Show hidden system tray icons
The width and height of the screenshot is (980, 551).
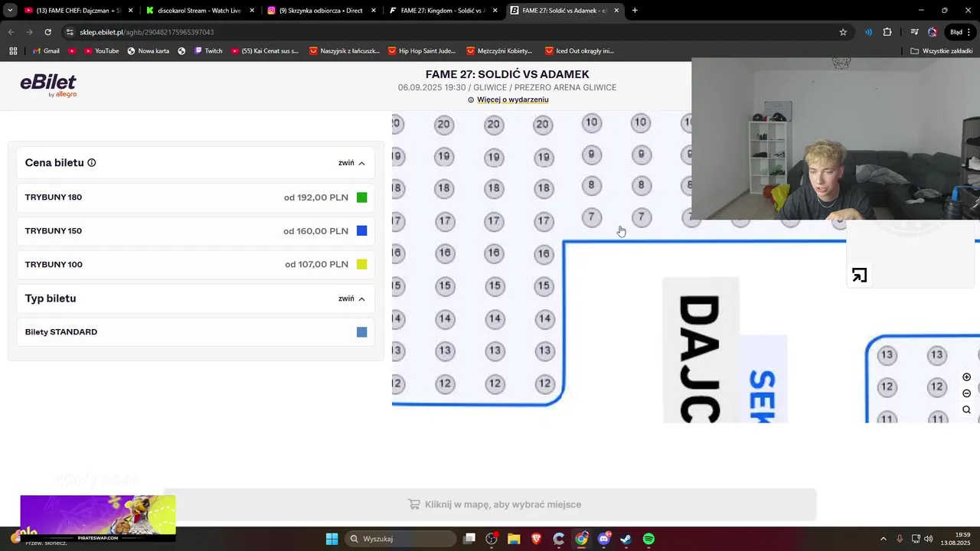pos(883,539)
